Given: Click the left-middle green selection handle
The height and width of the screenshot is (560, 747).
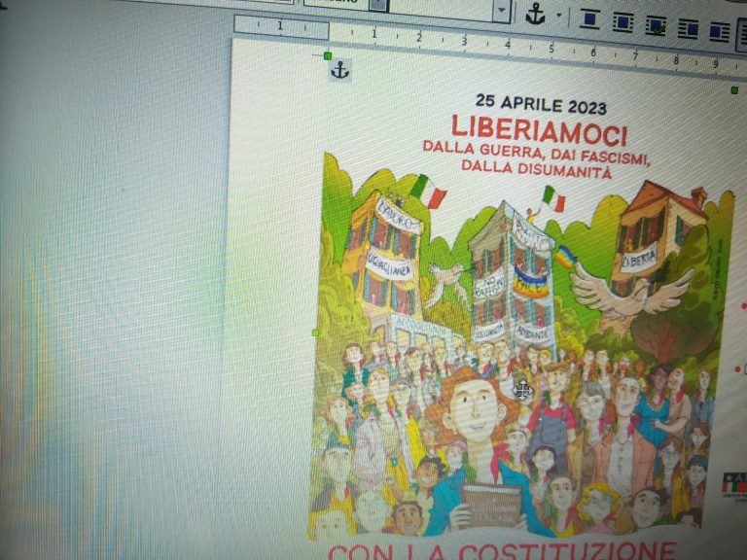Looking at the screenshot, I should pyautogui.click(x=315, y=332).
